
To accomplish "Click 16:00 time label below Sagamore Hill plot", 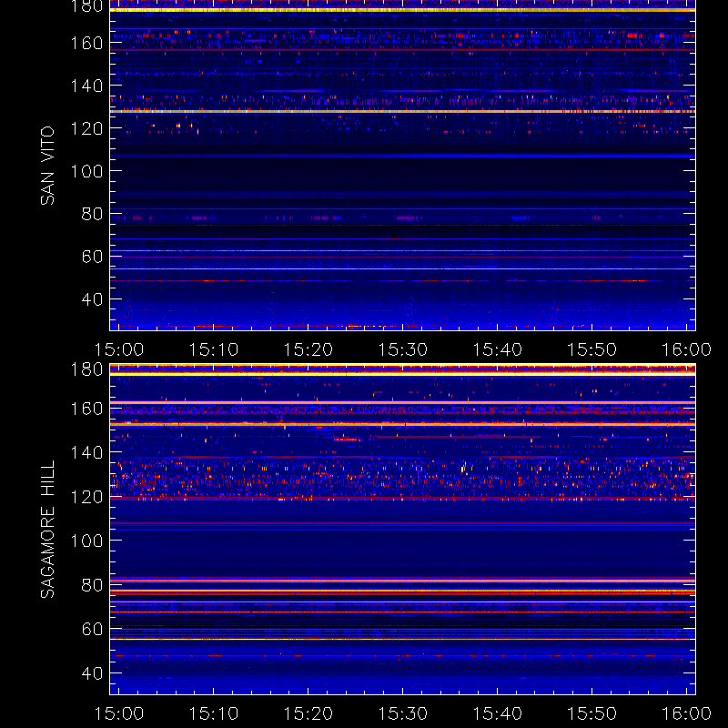I will (687, 713).
